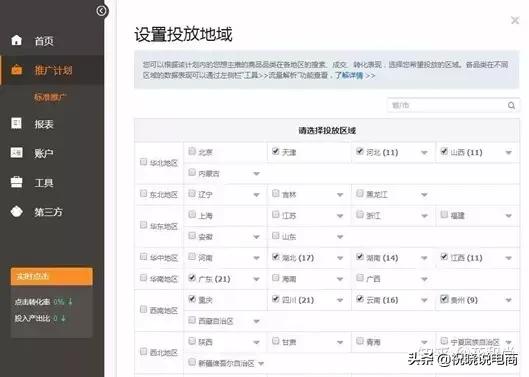Expand the 河北 (11) city dropdown arrow
The width and height of the screenshot is (529, 377).
(x=424, y=153)
